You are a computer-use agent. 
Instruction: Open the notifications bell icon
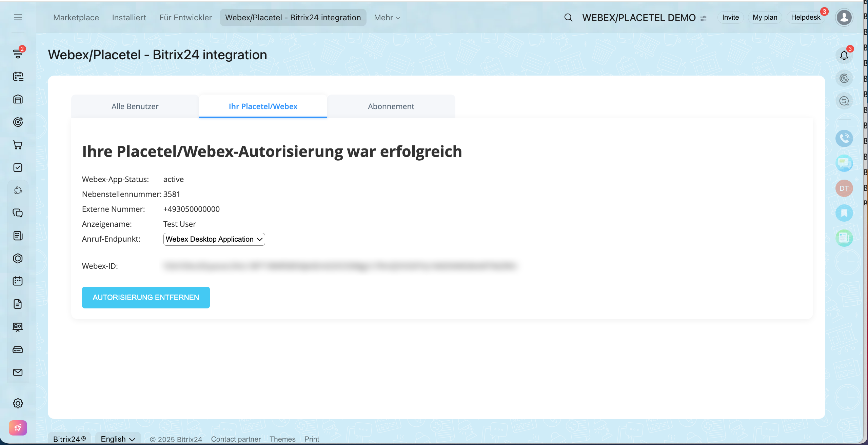point(844,55)
